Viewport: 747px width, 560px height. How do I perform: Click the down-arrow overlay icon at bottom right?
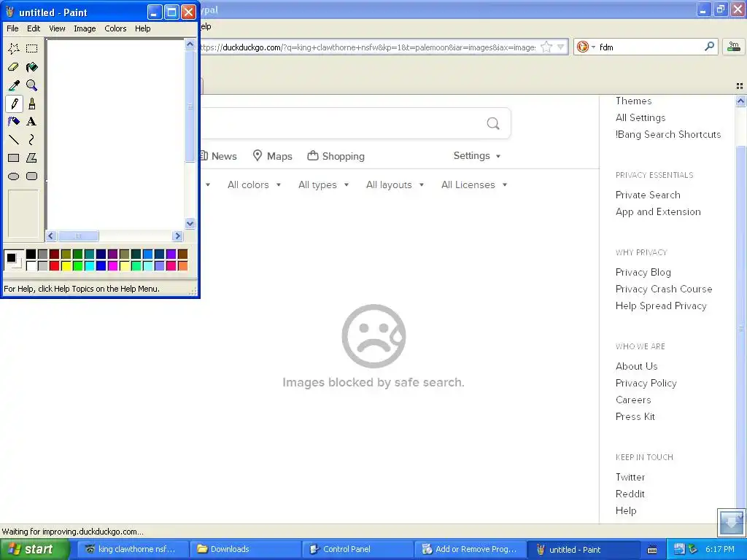pyautogui.click(x=731, y=523)
